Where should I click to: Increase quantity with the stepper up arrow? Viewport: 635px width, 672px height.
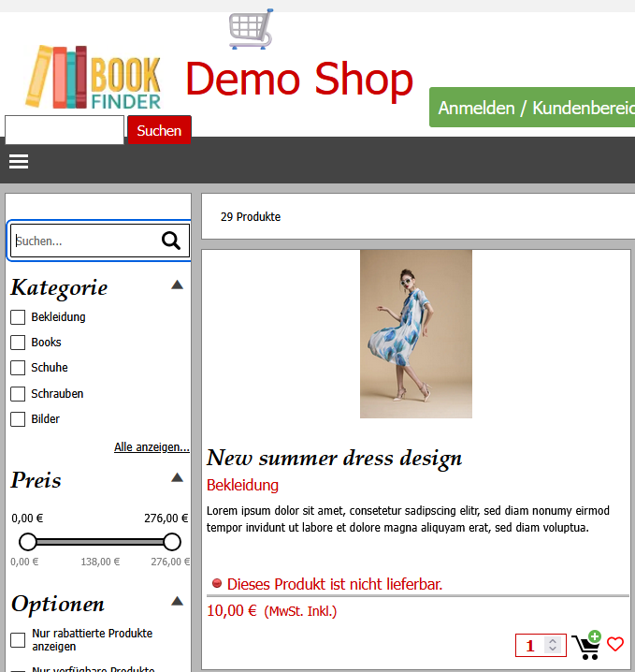[x=553, y=641]
